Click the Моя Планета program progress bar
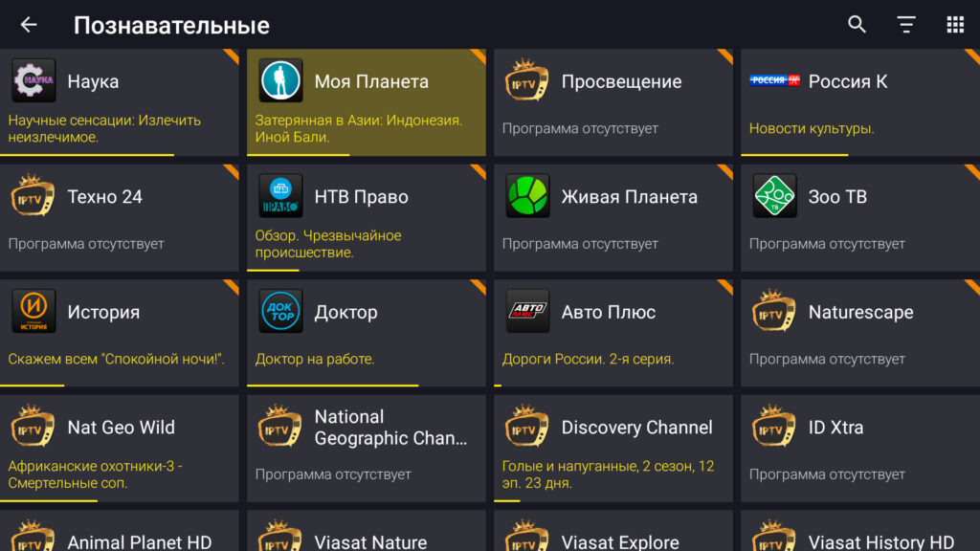 (299, 154)
